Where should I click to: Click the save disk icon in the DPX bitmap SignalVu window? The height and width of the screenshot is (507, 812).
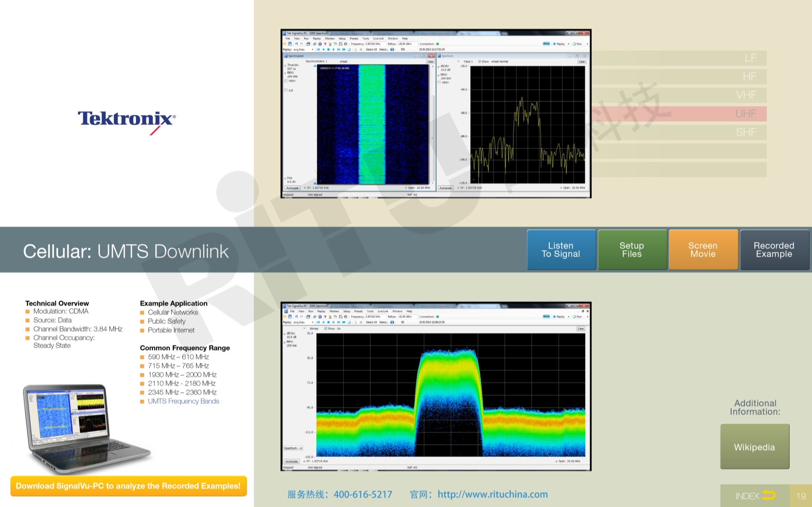290,316
